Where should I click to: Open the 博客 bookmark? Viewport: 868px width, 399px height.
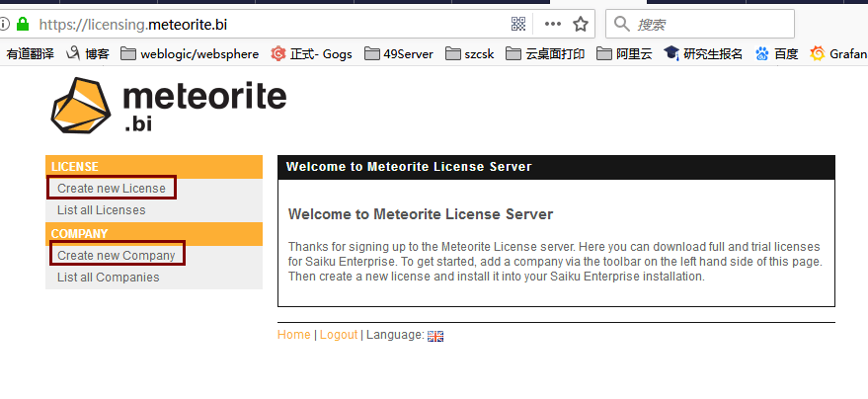[x=89, y=53]
